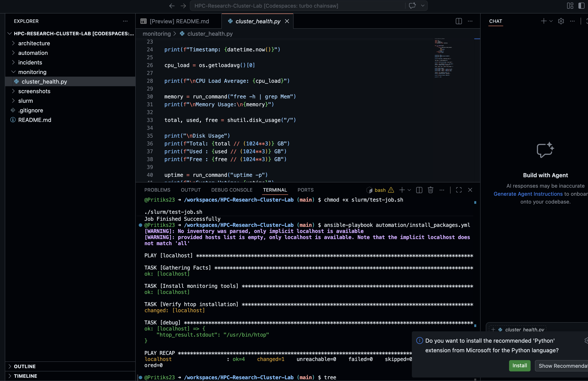
Task: Switch to the [Preview] README.md tab
Action: [179, 21]
